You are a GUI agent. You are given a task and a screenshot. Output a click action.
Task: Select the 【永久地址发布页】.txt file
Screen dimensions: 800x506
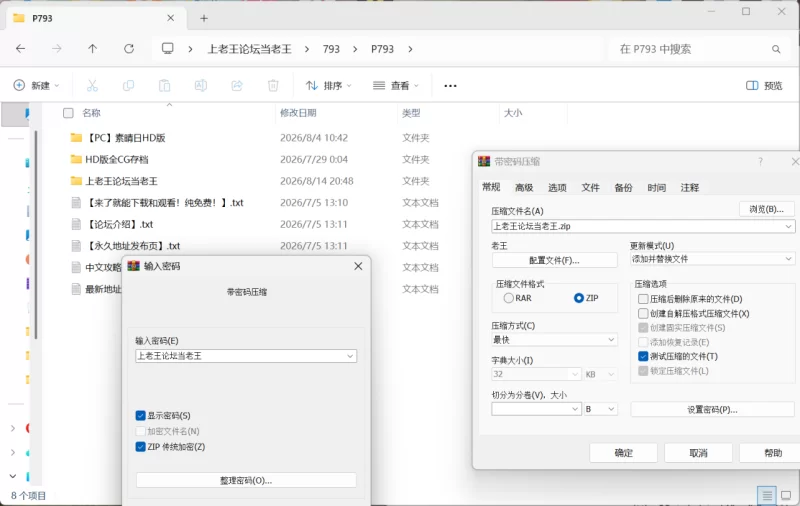[132, 246]
